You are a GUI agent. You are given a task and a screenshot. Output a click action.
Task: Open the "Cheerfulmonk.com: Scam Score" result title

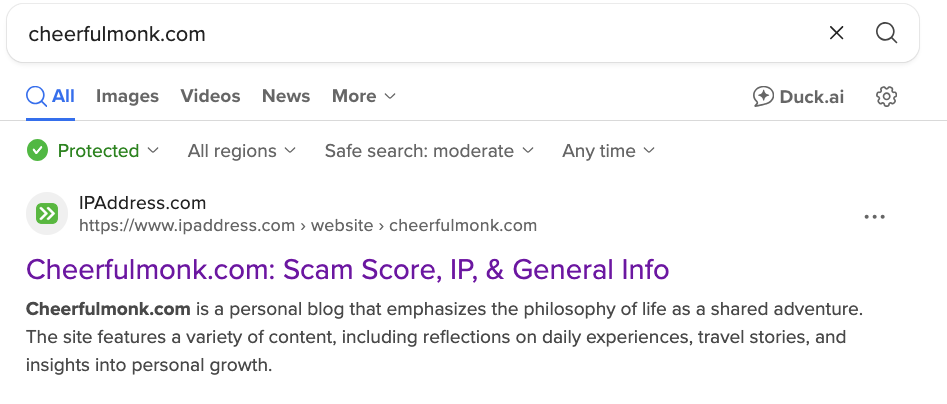click(x=347, y=270)
